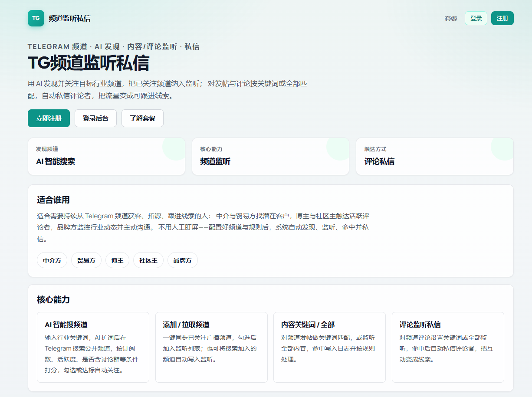Click the 立即注册 button

pos(49,118)
